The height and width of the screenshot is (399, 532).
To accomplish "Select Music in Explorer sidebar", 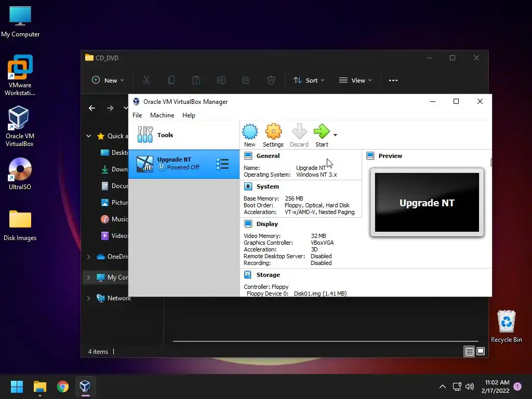I will pyautogui.click(x=115, y=219).
